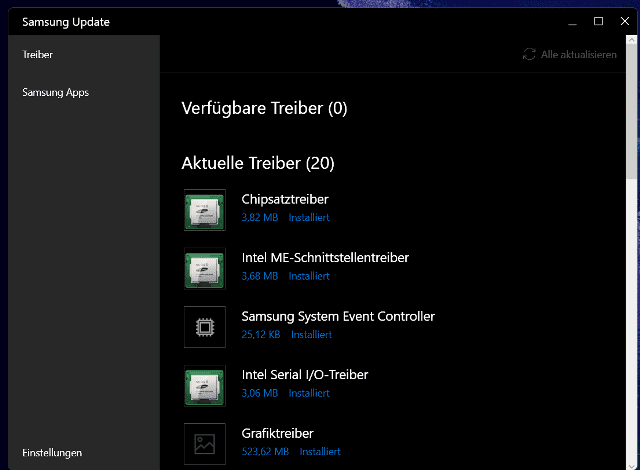This screenshot has width=640, height=470.
Task: Click Installiert under Samsung System Event Controller
Action: [x=311, y=335]
